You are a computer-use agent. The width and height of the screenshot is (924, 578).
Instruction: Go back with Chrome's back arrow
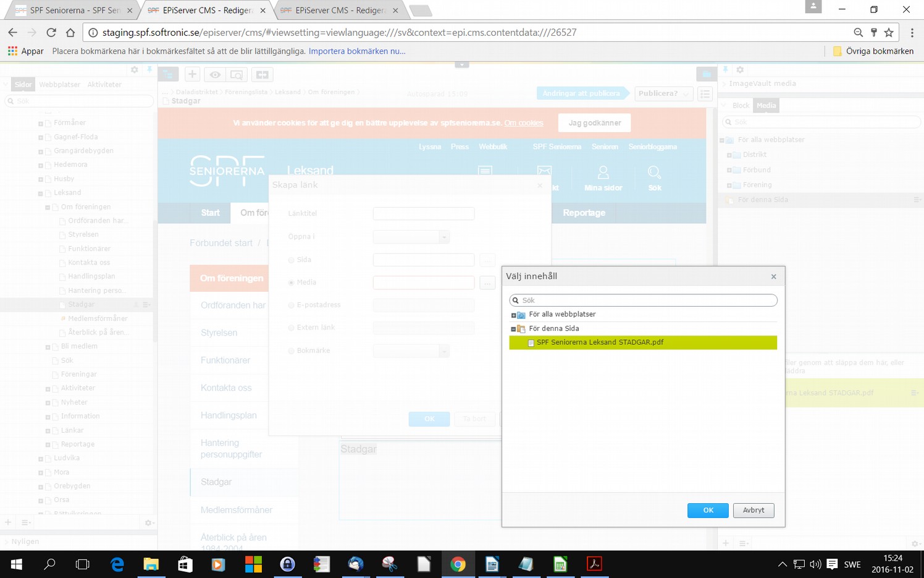coord(13,33)
